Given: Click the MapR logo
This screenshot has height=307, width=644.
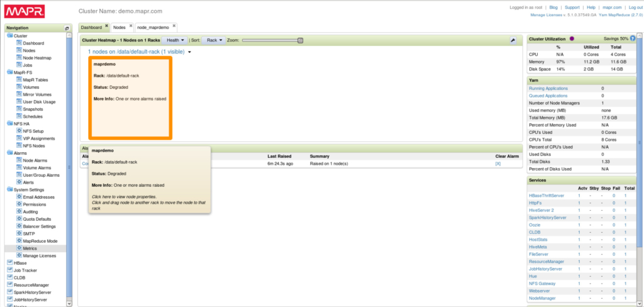Looking at the screenshot, I should (x=25, y=11).
